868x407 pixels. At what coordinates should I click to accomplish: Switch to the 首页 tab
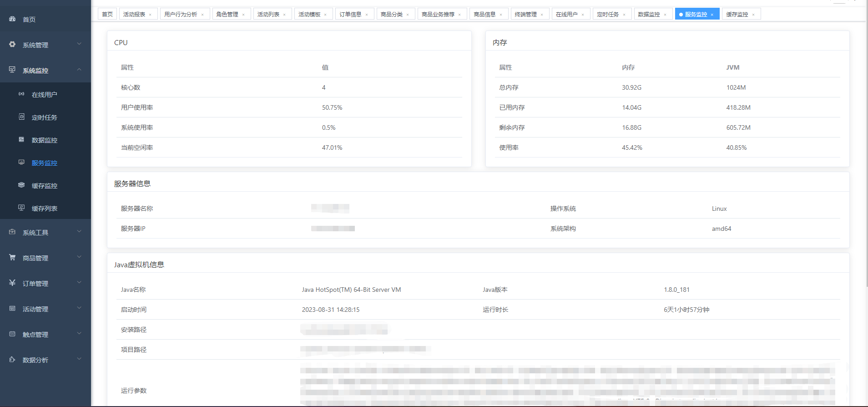click(x=107, y=14)
